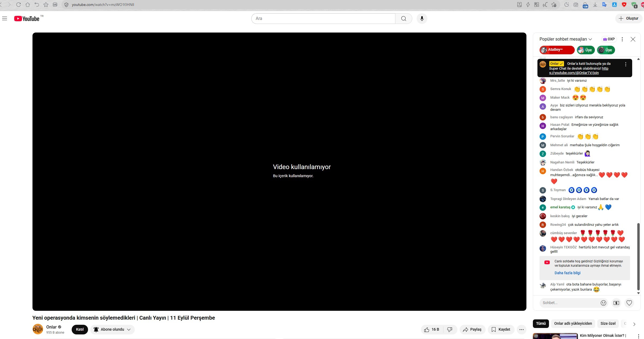Select Onlar adlı yükleyiciden chip
This screenshot has width=644, height=339.
pos(573,323)
